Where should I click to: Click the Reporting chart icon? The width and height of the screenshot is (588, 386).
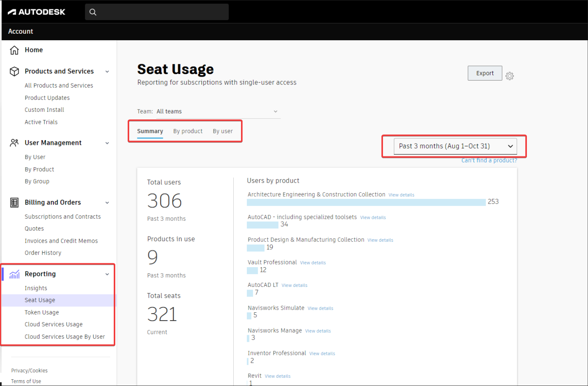(x=14, y=274)
